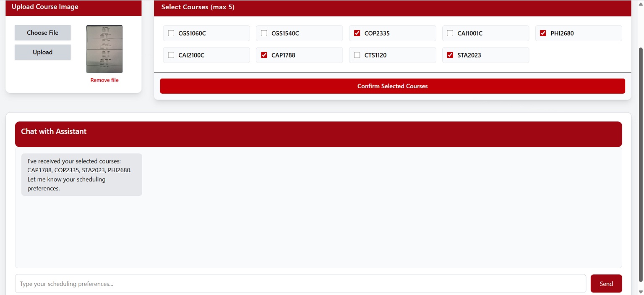644x295 pixels.
Task: Uncheck the COP2335 course checkbox
Action: (357, 33)
